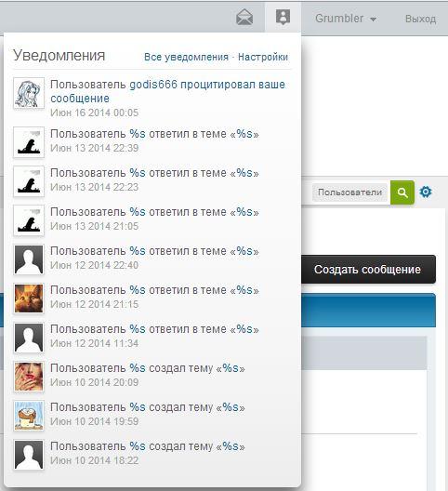The height and width of the screenshot is (491, 448).
Task: Open the private messages envelope icon
Action: (x=244, y=17)
